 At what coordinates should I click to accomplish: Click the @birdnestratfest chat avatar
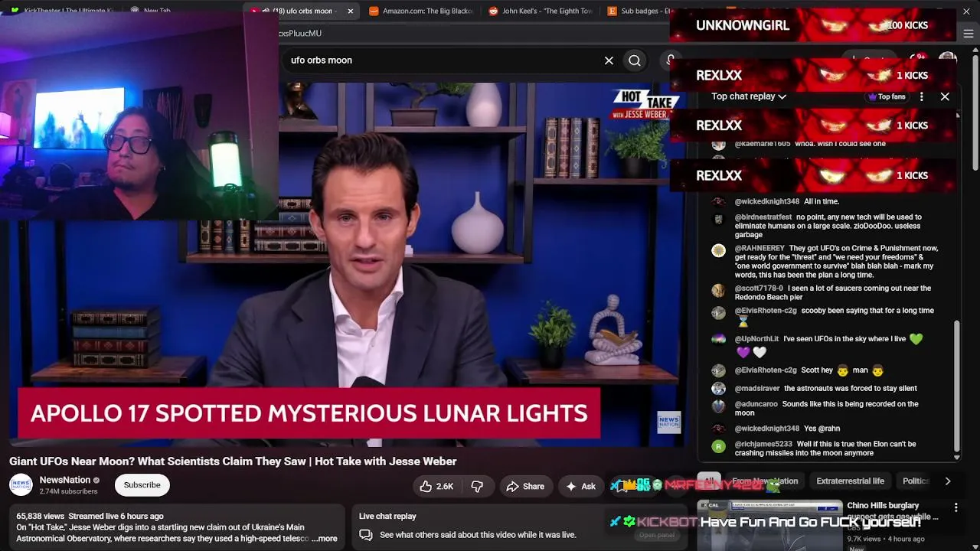pyautogui.click(x=718, y=220)
